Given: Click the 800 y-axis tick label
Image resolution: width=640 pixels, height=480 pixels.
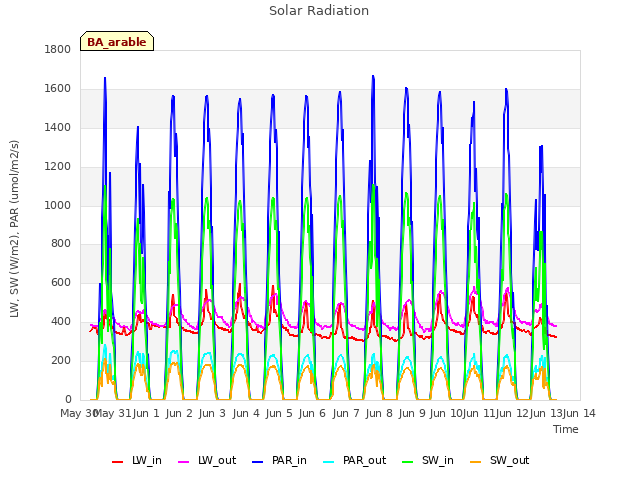Looking at the screenshot, I should [61, 244].
